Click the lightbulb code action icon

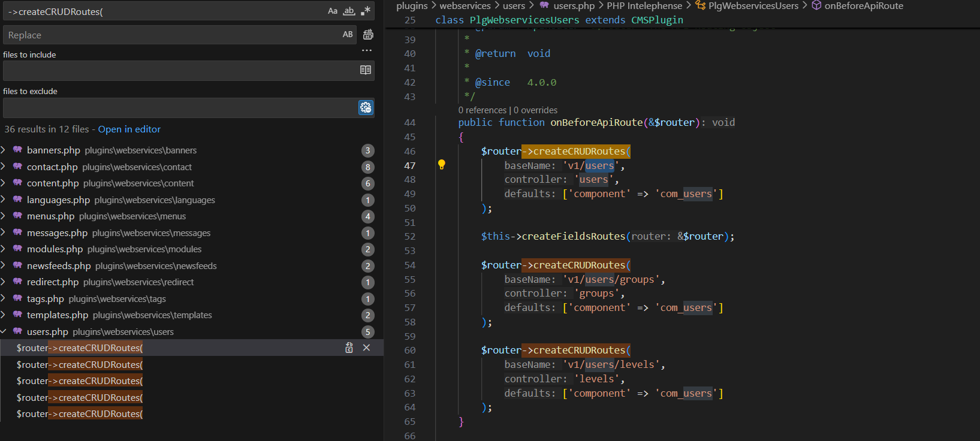coord(442,165)
